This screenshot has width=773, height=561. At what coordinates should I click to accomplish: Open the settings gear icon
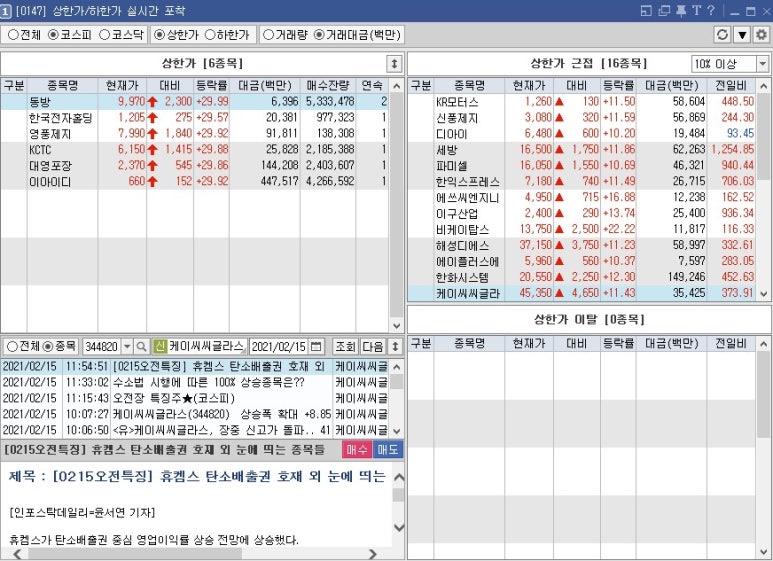[x=762, y=35]
